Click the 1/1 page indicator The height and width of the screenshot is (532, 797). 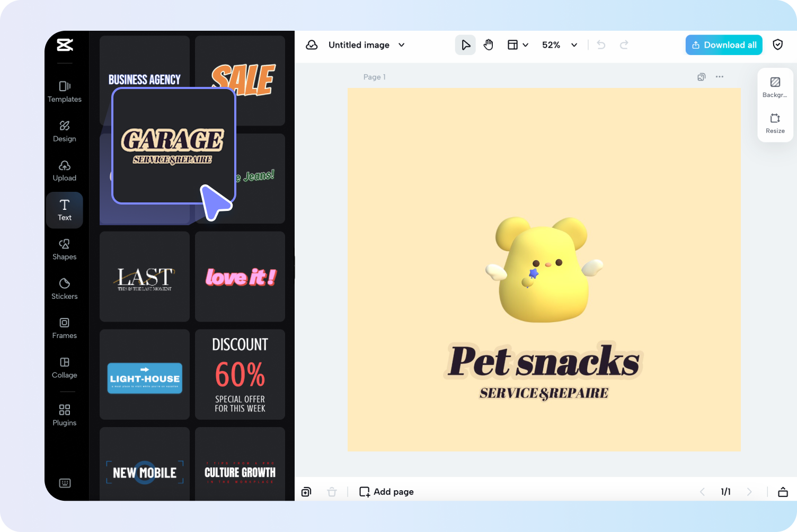coord(725,492)
